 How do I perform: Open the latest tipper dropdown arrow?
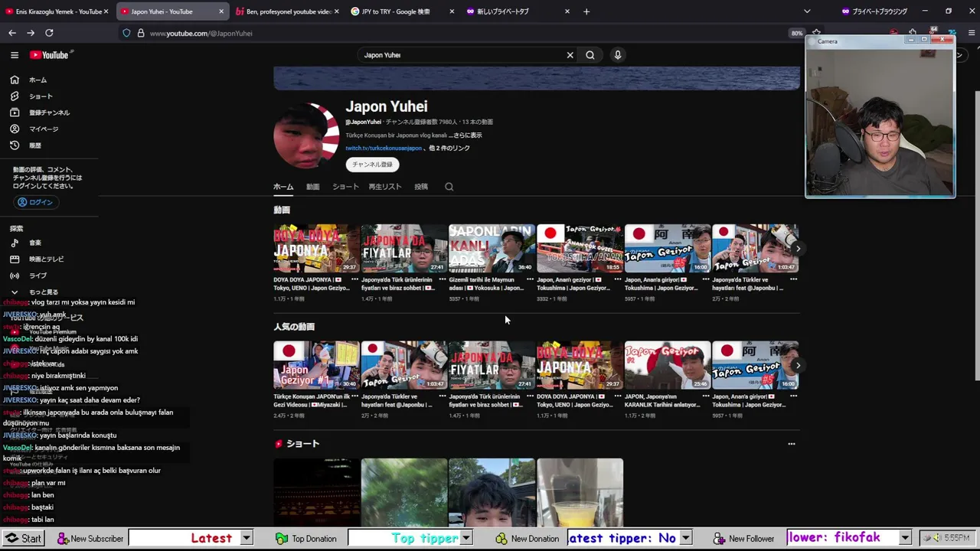[686, 539]
